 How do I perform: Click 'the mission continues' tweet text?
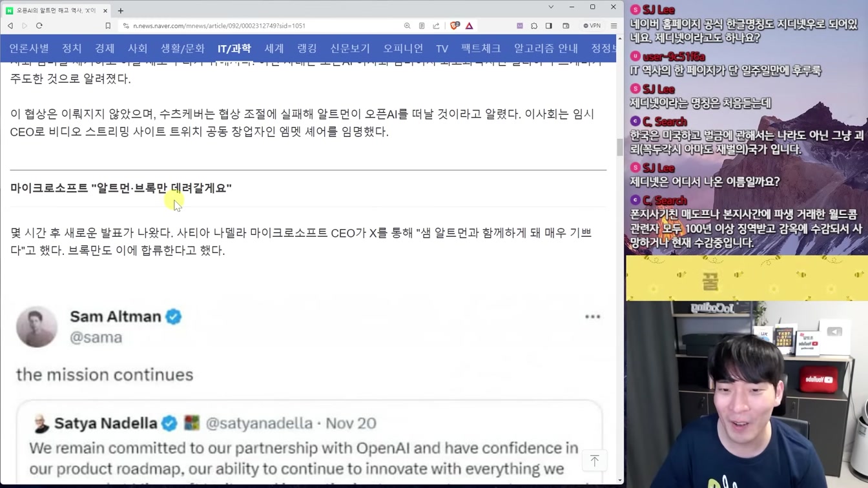(105, 374)
